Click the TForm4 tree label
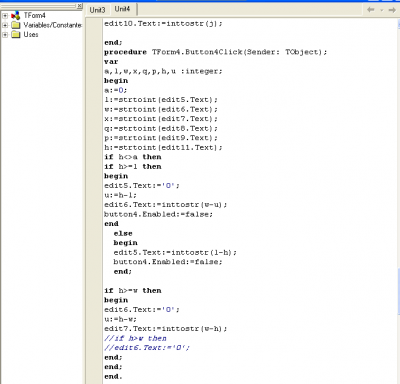 click(34, 15)
